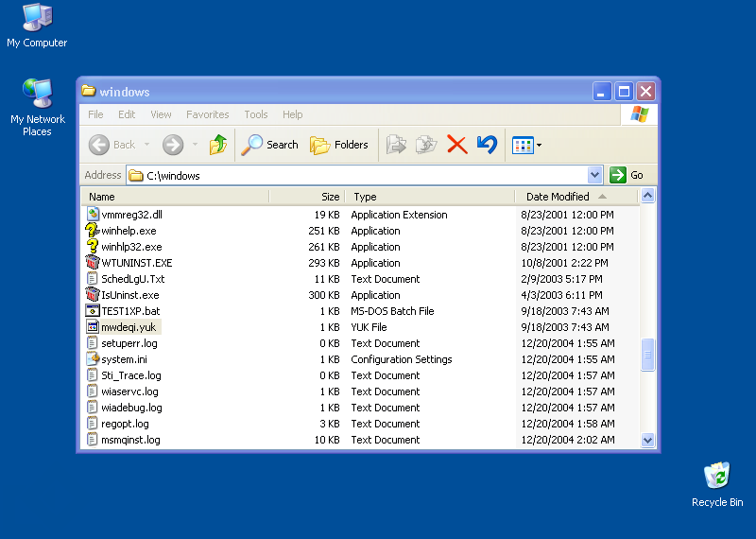Toggle the Folders pane
The width and height of the screenshot is (756, 539).
[x=339, y=145]
